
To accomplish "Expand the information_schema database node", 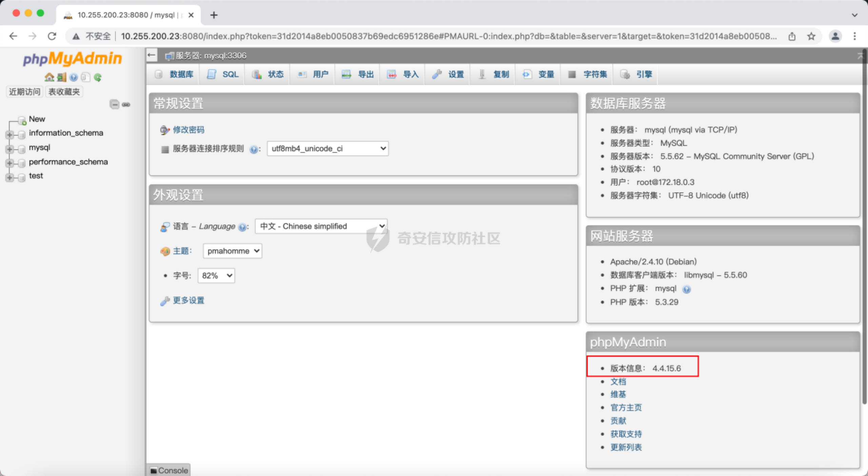I will [x=9, y=135].
